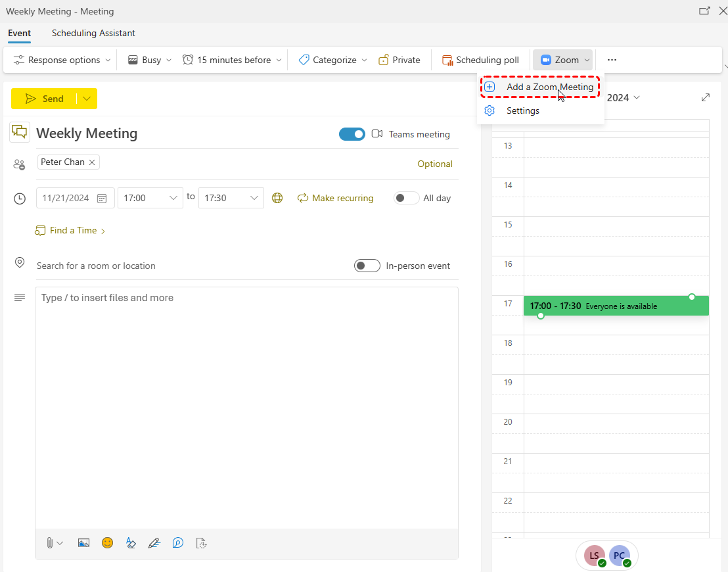Viewport: 728px width, 572px height.
Task: Open Scheduling poll
Action: [x=480, y=60]
